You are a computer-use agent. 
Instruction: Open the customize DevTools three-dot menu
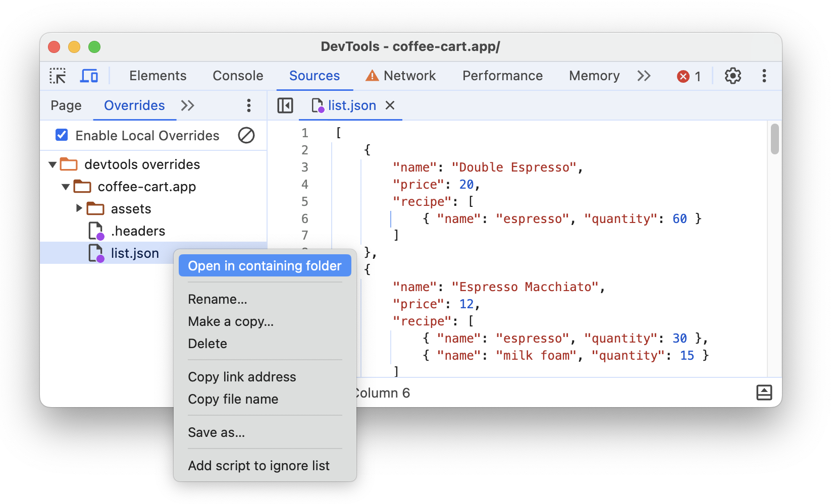click(x=764, y=76)
